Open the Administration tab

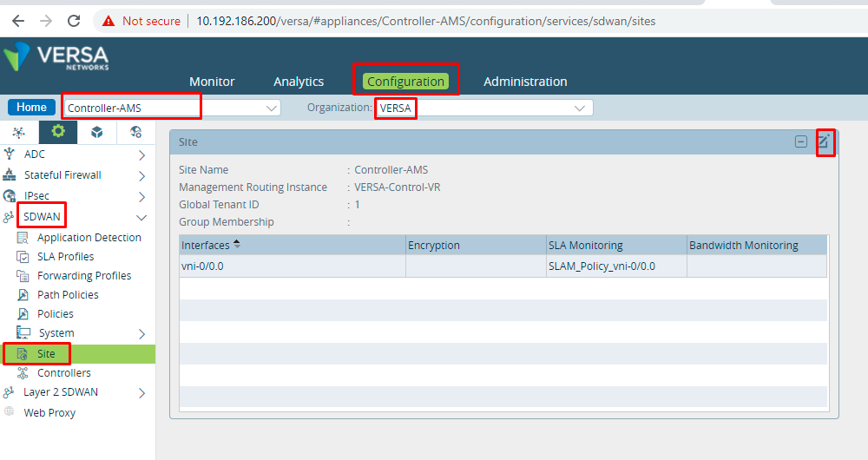point(525,82)
